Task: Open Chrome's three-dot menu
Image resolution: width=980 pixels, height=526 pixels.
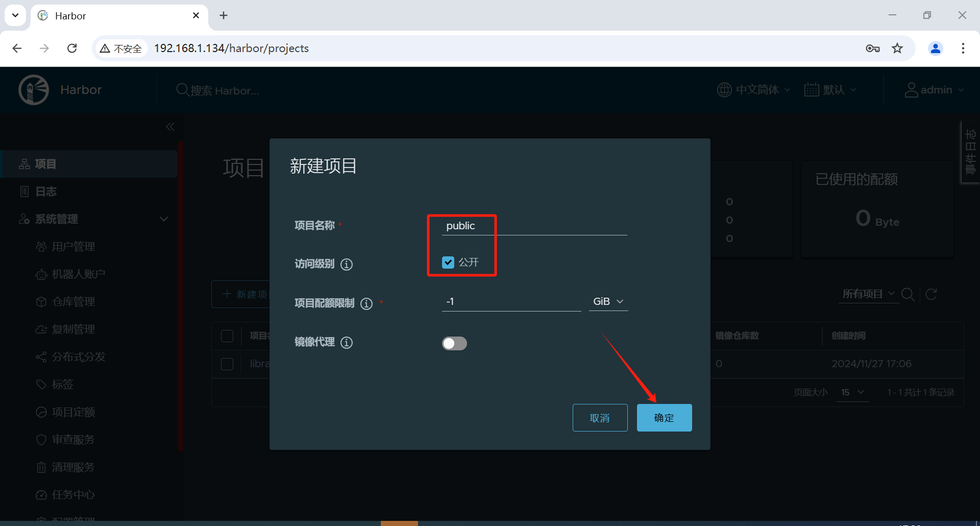Action: 963,48
